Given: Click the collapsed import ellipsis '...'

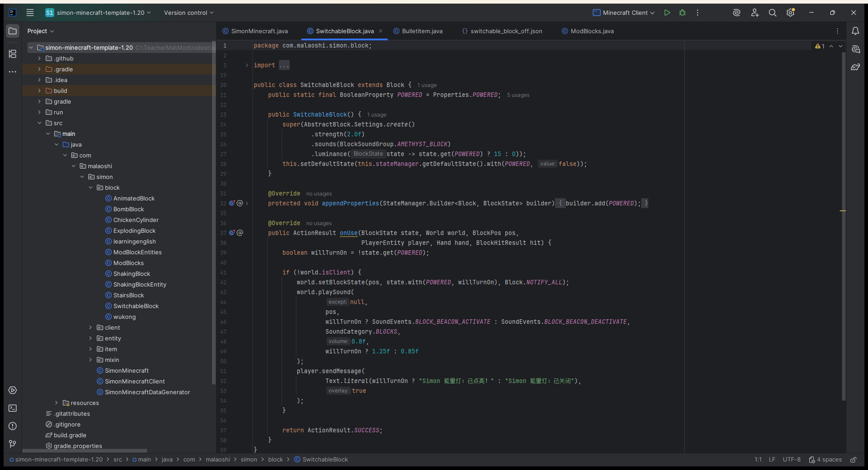Looking at the screenshot, I should click(284, 65).
